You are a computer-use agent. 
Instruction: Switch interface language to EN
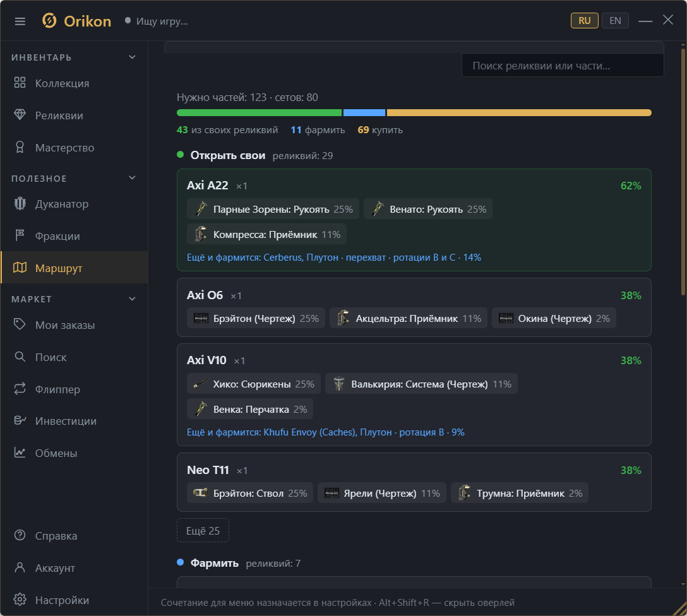pos(615,21)
